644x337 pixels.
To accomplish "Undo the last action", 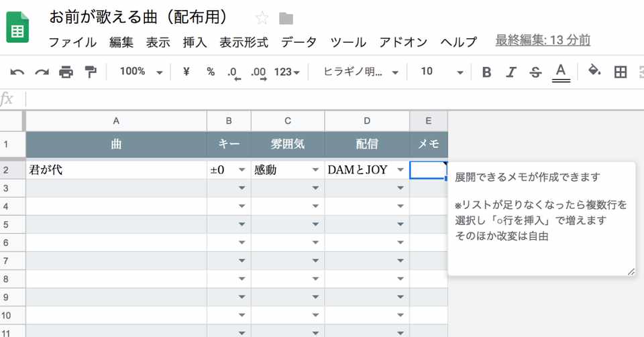I will [x=17, y=72].
